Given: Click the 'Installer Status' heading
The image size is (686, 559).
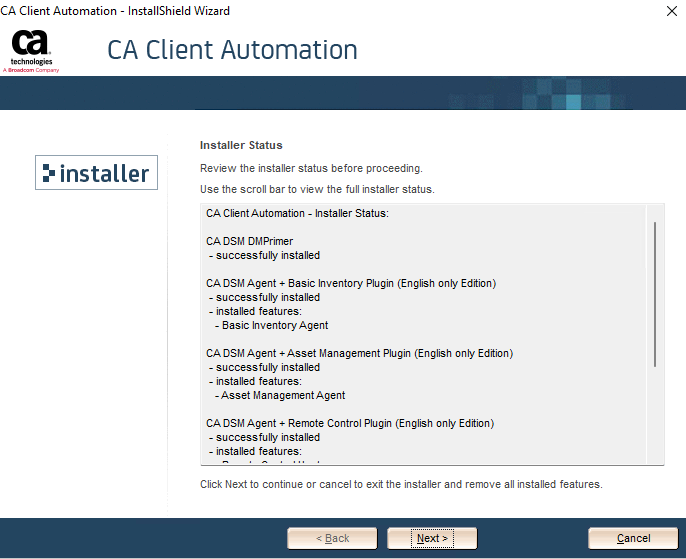Looking at the screenshot, I should [241, 145].
